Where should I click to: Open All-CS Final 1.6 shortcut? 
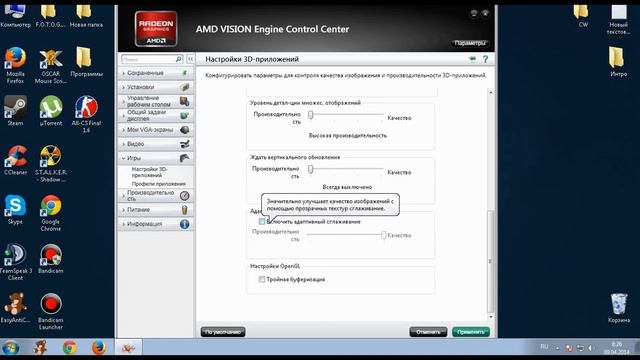(x=86, y=114)
